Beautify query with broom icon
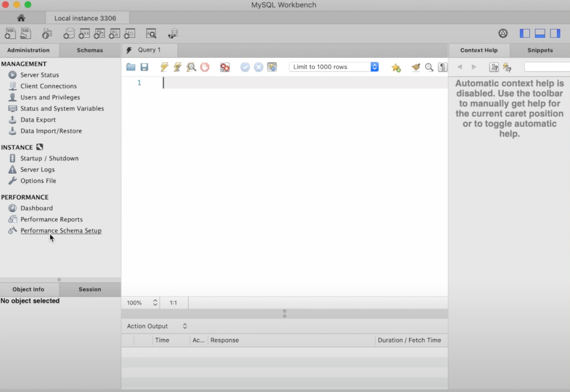The image size is (570, 392). tap(416, 67)
